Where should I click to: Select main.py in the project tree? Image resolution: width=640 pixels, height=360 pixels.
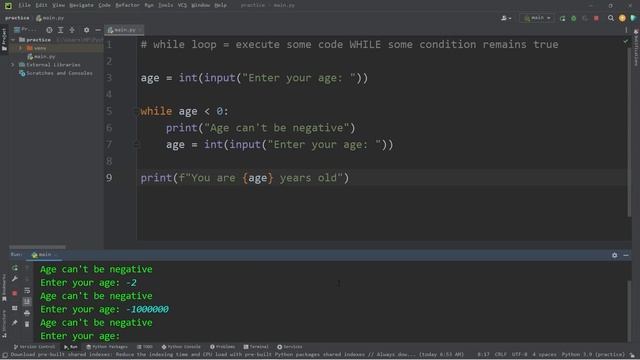(x=41, y=57)
